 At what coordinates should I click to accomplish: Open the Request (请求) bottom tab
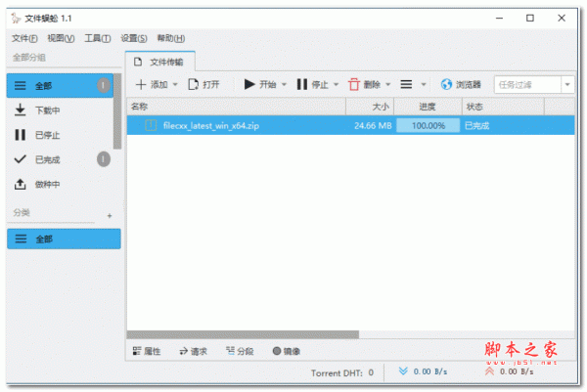pyautogui.click(x=193, y=351)
